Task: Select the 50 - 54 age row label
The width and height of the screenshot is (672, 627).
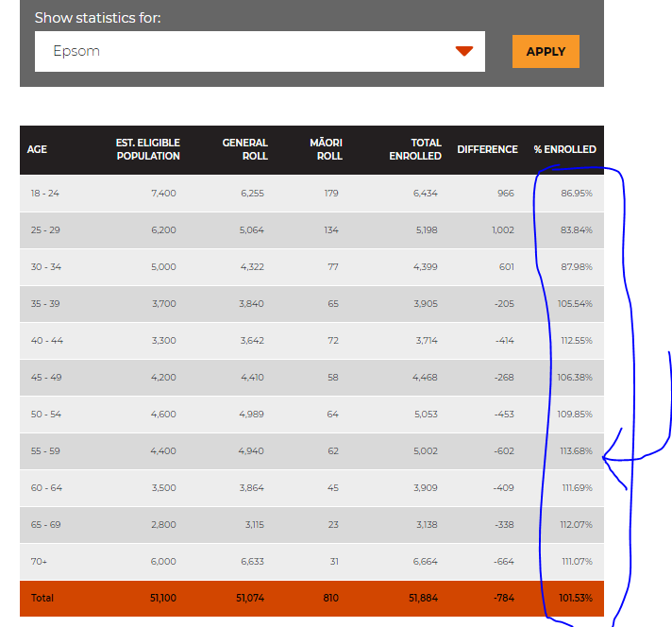Action: click(x=46, y=415)
